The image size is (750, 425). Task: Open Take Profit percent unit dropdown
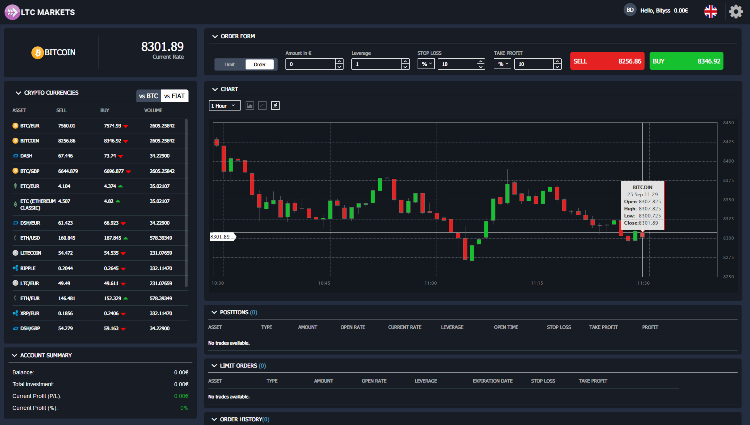502,64
